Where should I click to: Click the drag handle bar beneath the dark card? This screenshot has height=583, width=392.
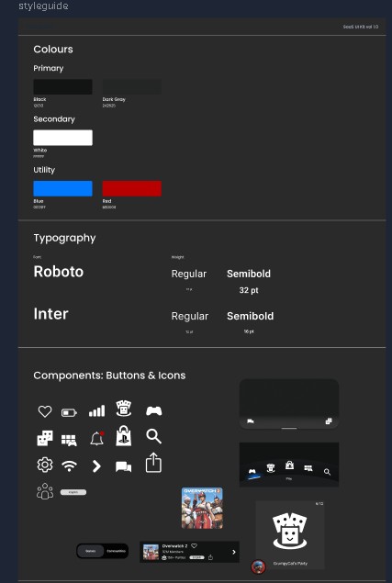(x=289, y=429)
